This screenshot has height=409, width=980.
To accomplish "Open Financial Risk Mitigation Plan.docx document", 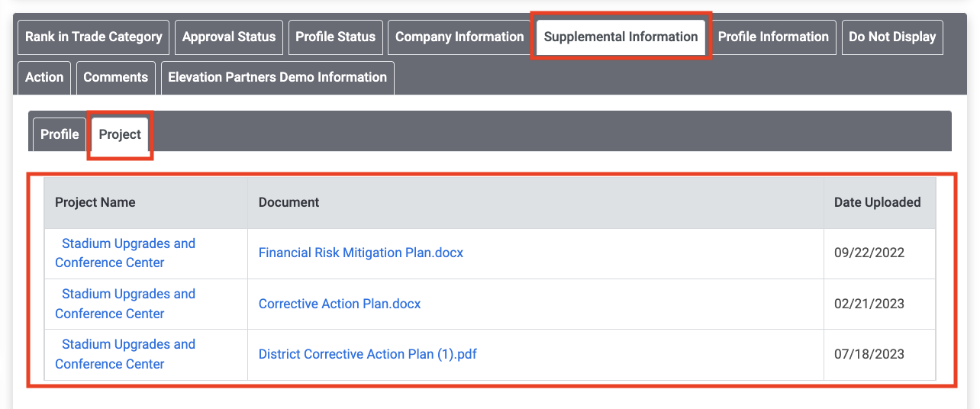I will 361,253.
